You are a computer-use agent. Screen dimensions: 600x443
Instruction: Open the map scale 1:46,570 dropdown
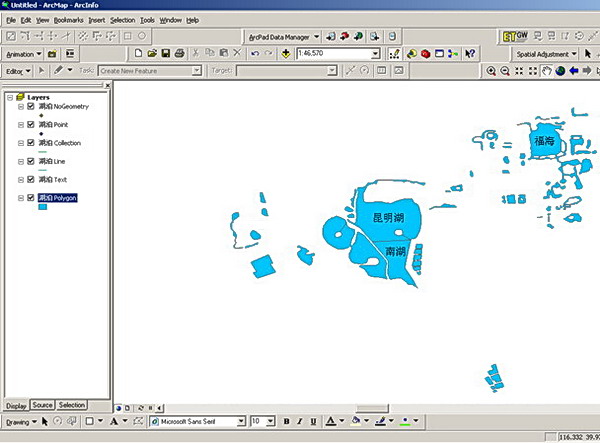[x=376, y=53]
